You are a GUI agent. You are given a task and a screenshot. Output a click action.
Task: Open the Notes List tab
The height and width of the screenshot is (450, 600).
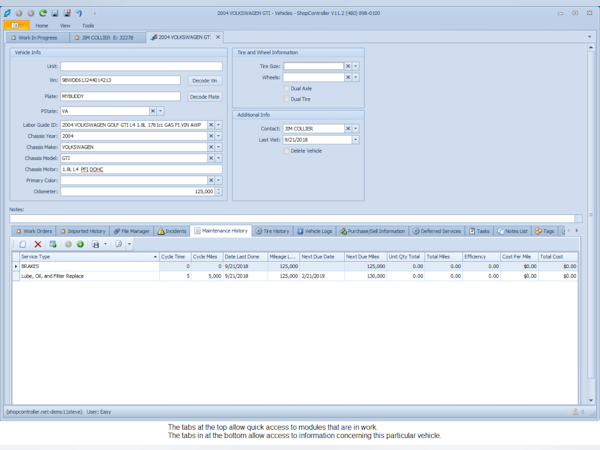[512, 231]
